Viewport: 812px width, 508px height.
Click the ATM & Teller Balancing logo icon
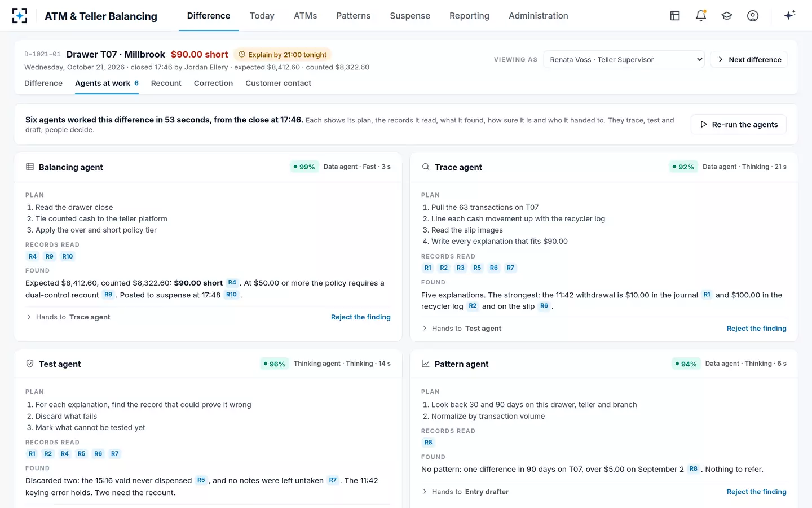coord(20,16)
